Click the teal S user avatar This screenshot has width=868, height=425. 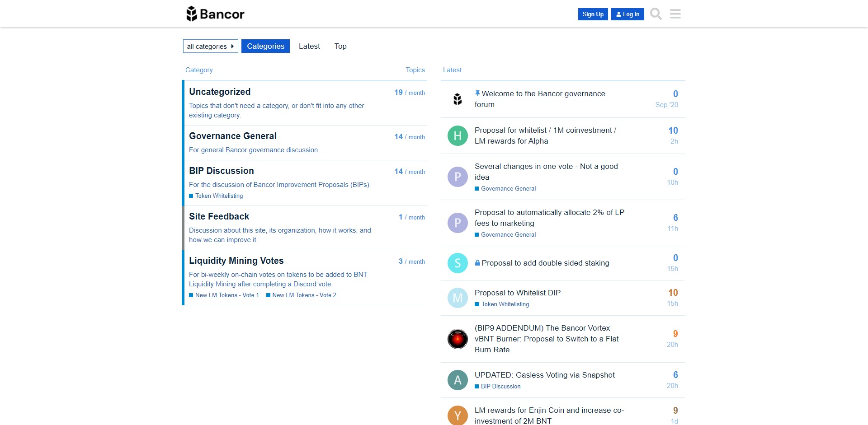point(458,263)
